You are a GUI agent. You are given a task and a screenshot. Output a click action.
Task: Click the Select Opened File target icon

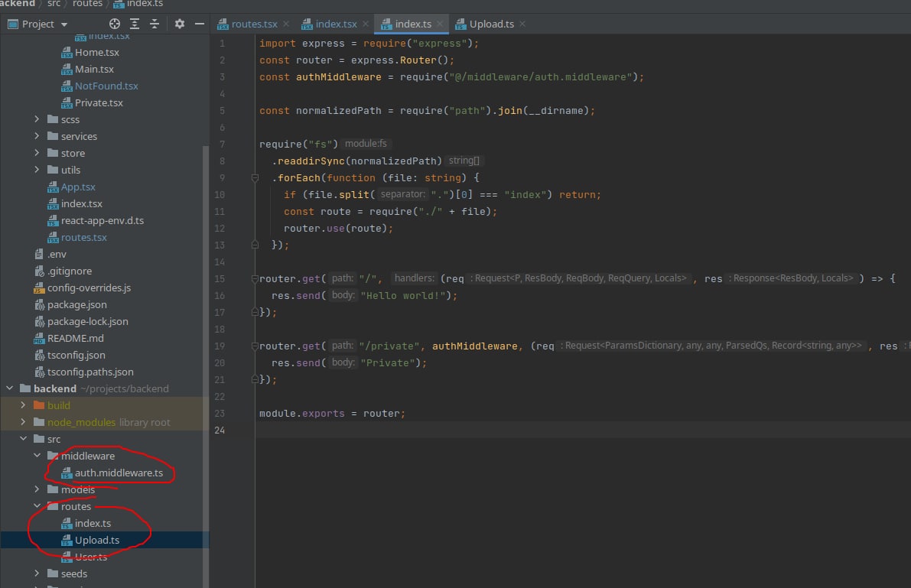115,24
